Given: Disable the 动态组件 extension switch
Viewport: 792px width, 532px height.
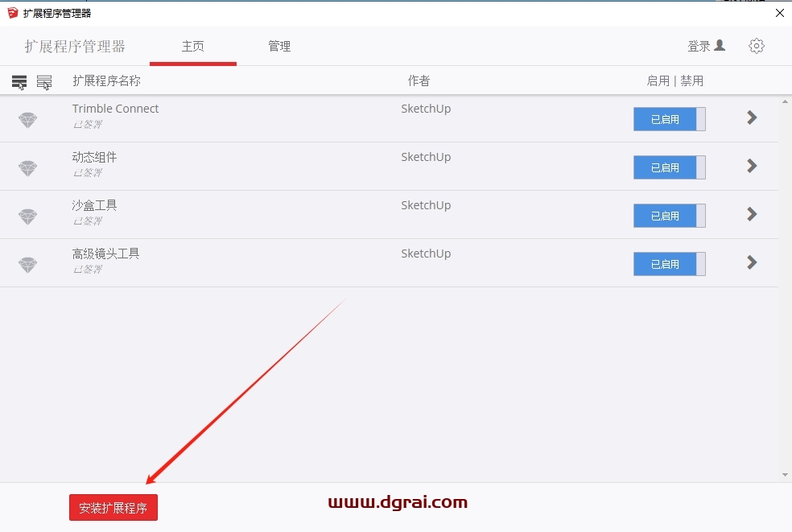Looking at the screenshot, I should point(670,167).
